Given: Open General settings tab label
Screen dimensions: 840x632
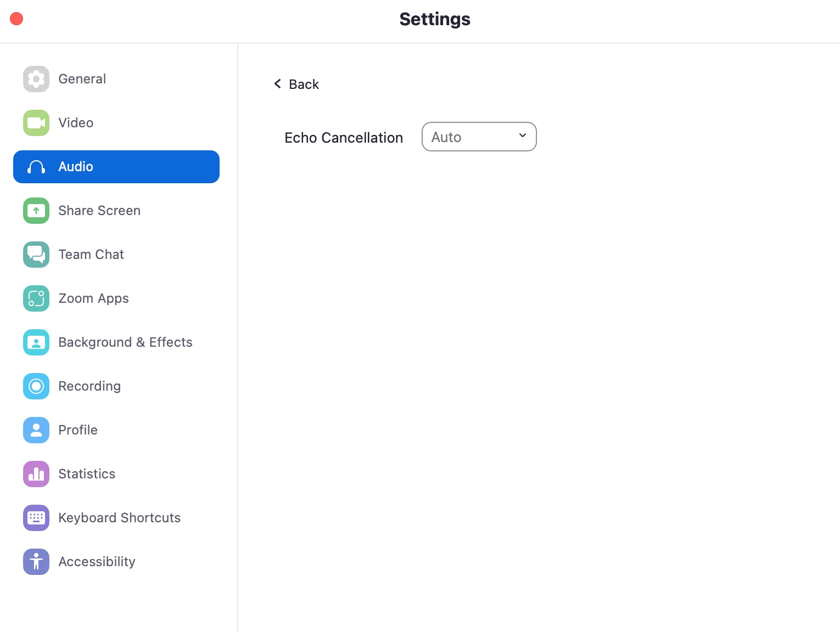Looking at the screenshot, I should (x=82, y=79).
